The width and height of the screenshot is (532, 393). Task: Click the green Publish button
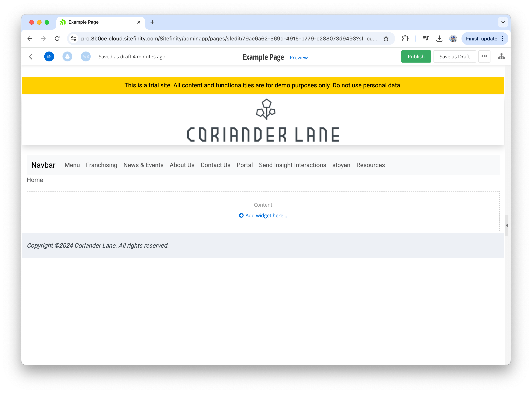[x=416, y=57]
